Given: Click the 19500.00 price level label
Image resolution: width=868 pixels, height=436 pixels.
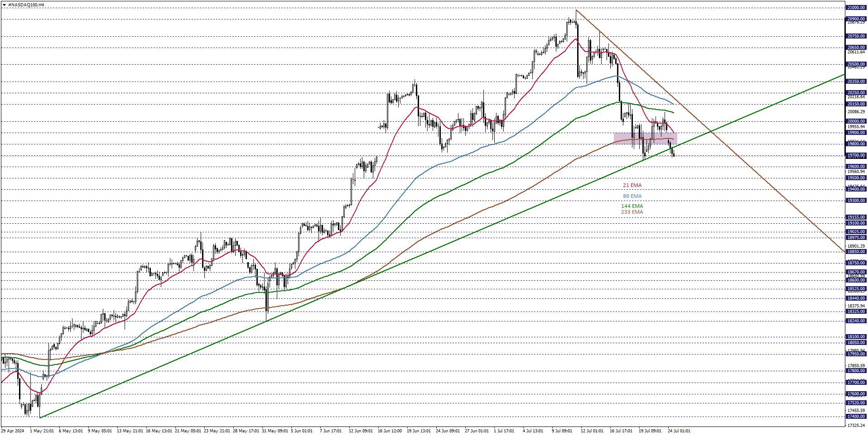Looking at the screenshot, I should coord(856,178).
